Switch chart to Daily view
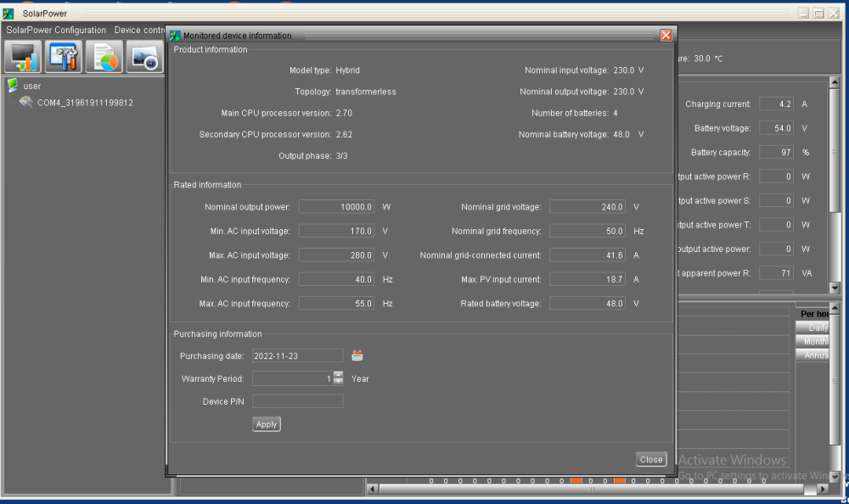 [812, 328]
